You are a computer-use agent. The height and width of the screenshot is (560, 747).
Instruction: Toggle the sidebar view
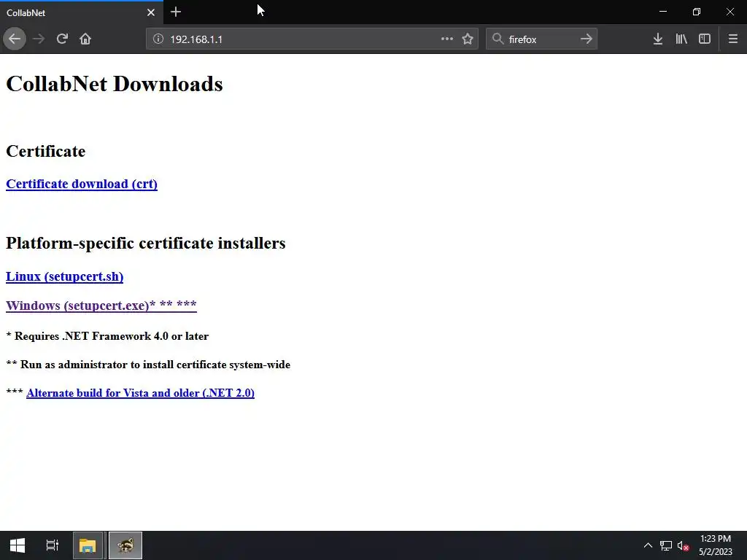click(x=705, y=39)
